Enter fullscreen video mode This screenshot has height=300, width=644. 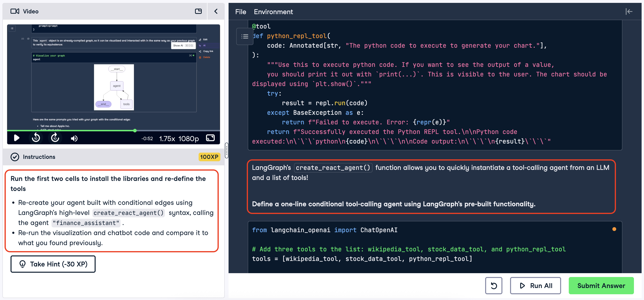pos(210,138)
